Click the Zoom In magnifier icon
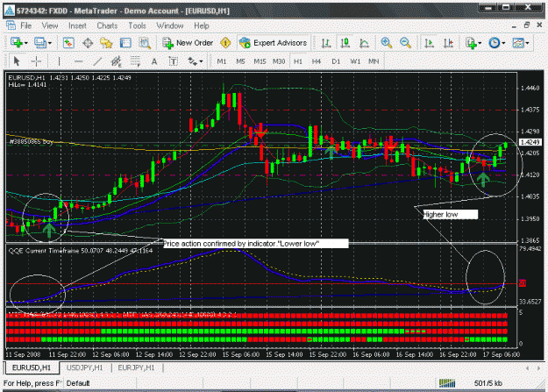 pyautogui.click(x=386, y=43)
